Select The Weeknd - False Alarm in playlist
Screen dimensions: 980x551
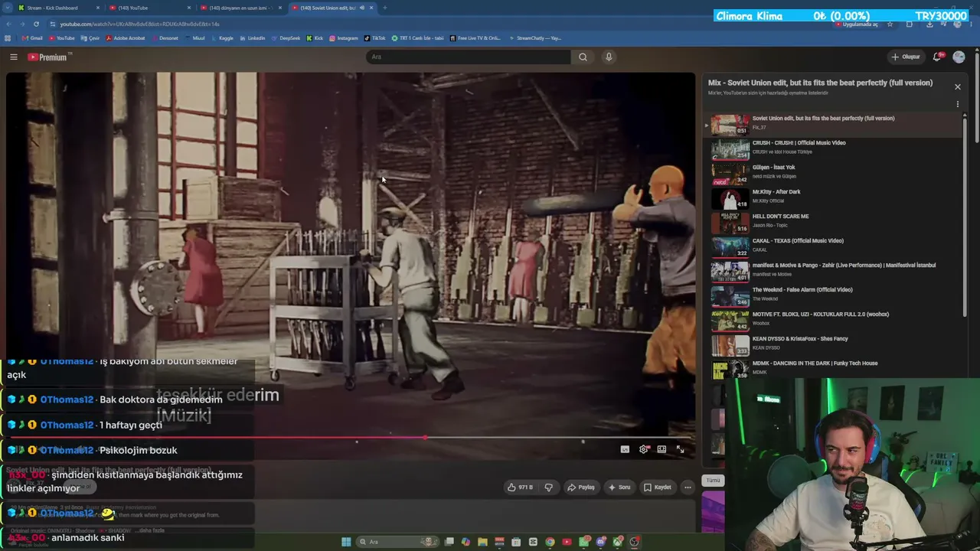(x=834, y=295)
